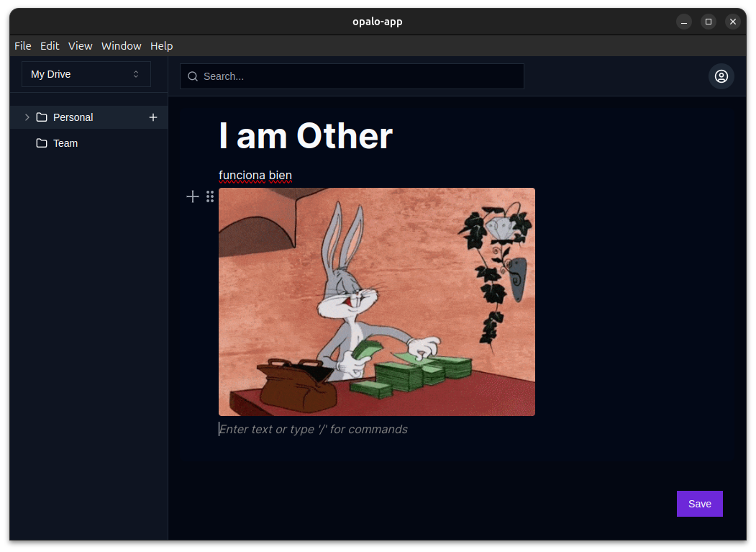
Task: Click the 'I am Other' title
Action: 306,136
